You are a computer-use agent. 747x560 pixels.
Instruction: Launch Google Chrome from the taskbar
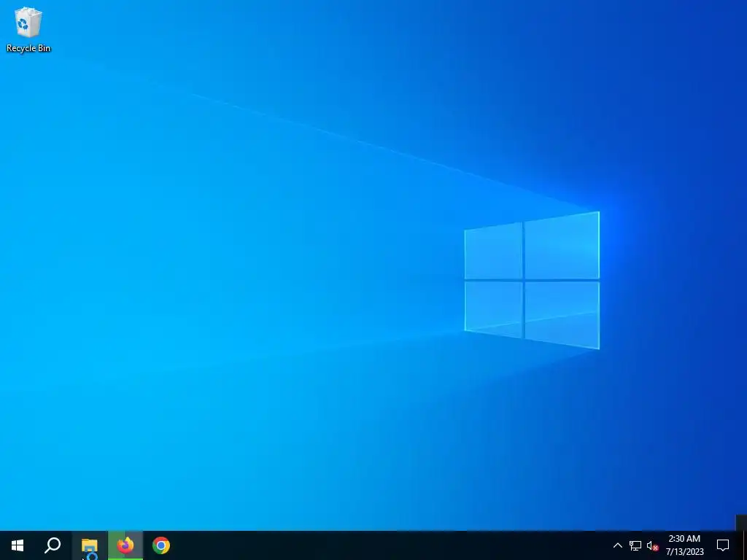click(161, 545)
